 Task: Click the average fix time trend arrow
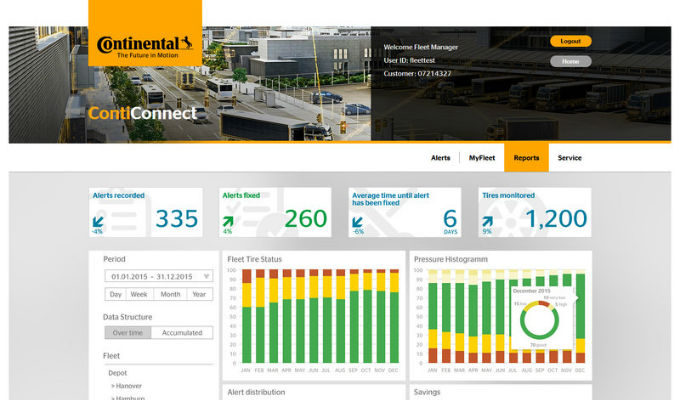(x=357, y=221)
